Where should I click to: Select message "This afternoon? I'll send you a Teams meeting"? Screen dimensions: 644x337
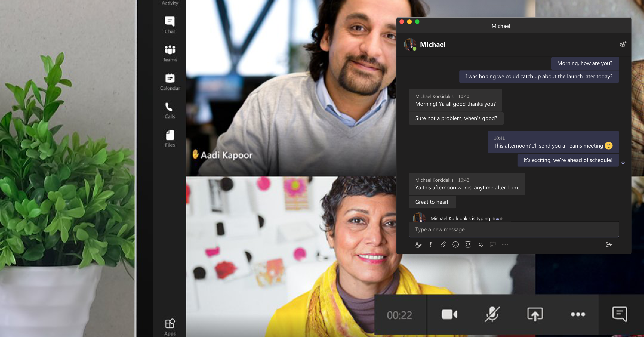553,142
